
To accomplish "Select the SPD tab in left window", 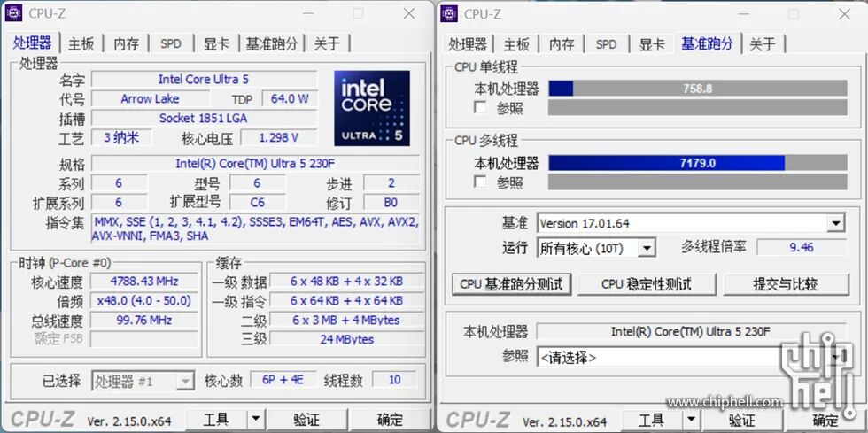I will [170, 43].
